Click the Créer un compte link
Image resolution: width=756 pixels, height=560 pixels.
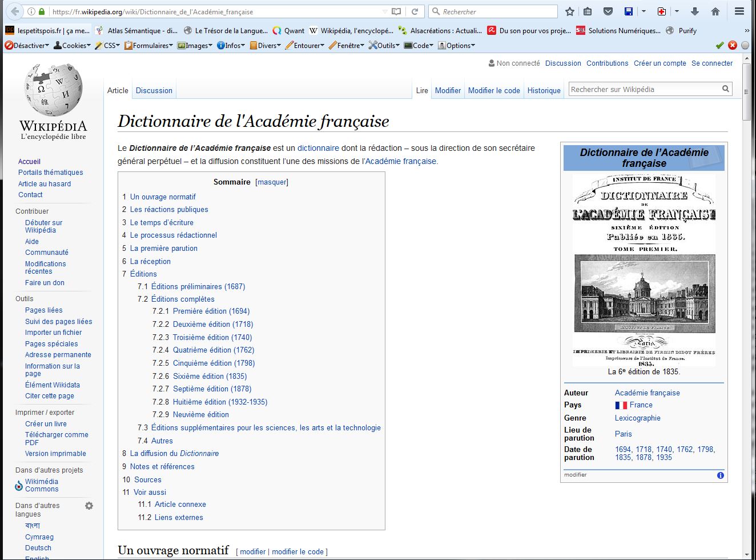(660, 63)
